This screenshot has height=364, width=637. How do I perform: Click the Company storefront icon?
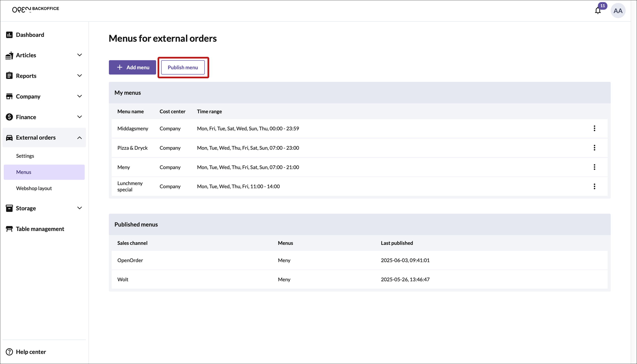point(9,96)
